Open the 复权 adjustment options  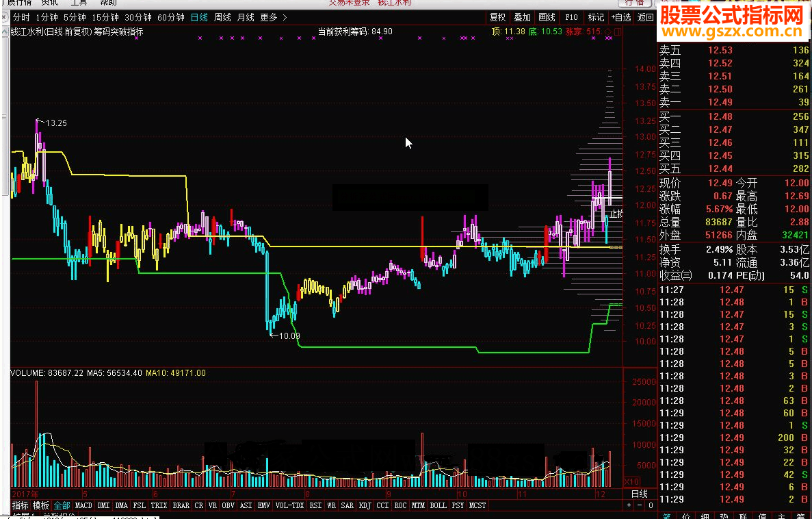(x=497, y=17)
